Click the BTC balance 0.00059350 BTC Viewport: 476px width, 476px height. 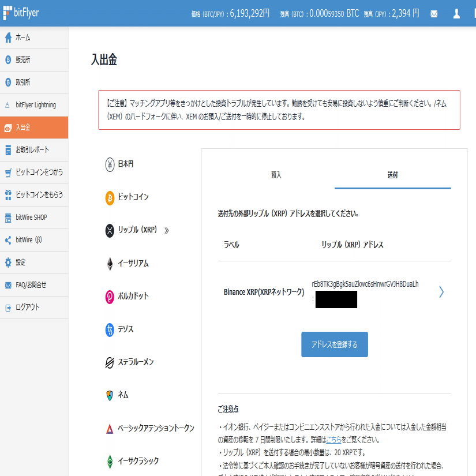point(334,13)
